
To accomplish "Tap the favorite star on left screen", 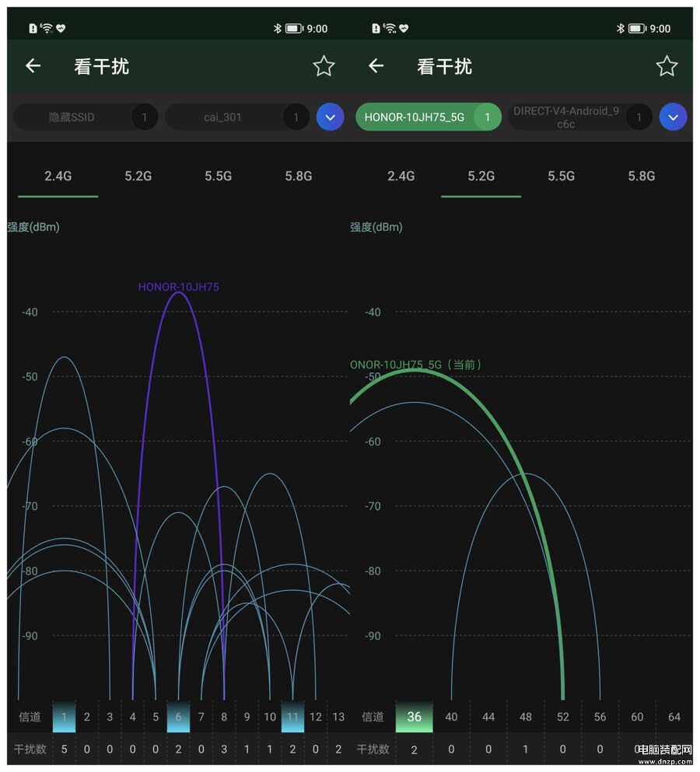I will [324, 66].
